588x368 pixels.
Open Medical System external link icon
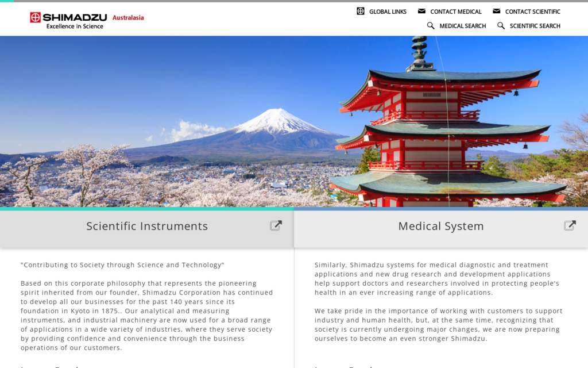[570, 225]
